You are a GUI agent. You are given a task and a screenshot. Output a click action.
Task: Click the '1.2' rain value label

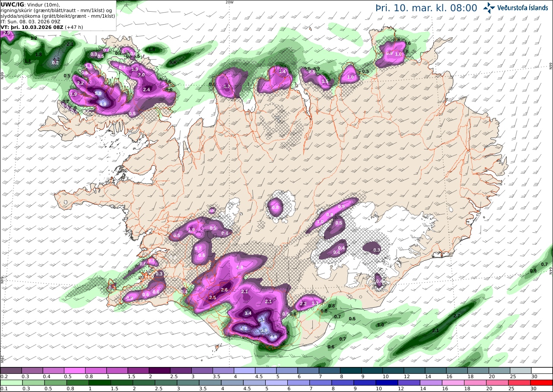click(34, 38)
